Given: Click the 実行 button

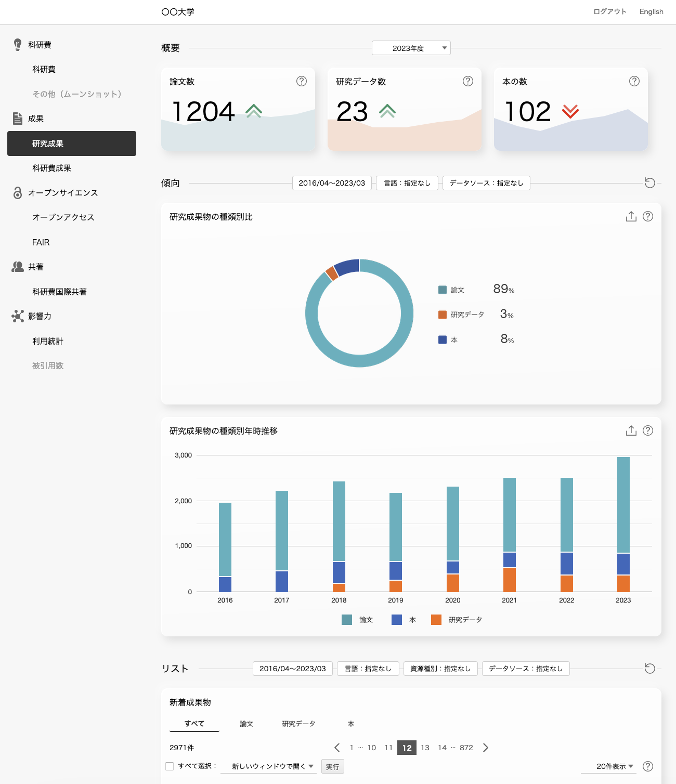Looking at the screenshot, I should point(333,766).
